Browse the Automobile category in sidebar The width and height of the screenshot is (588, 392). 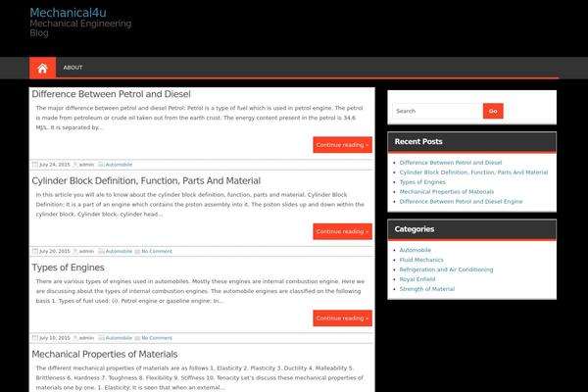point(416,250)
